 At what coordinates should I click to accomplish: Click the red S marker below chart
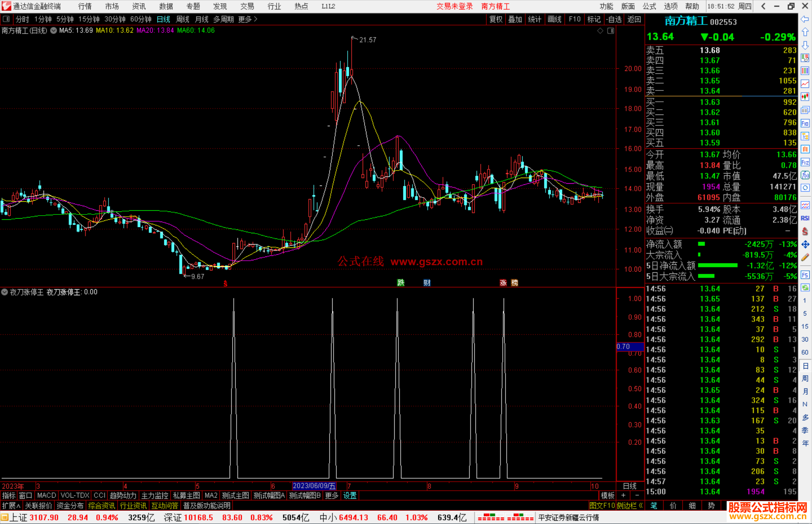(225, 284)
